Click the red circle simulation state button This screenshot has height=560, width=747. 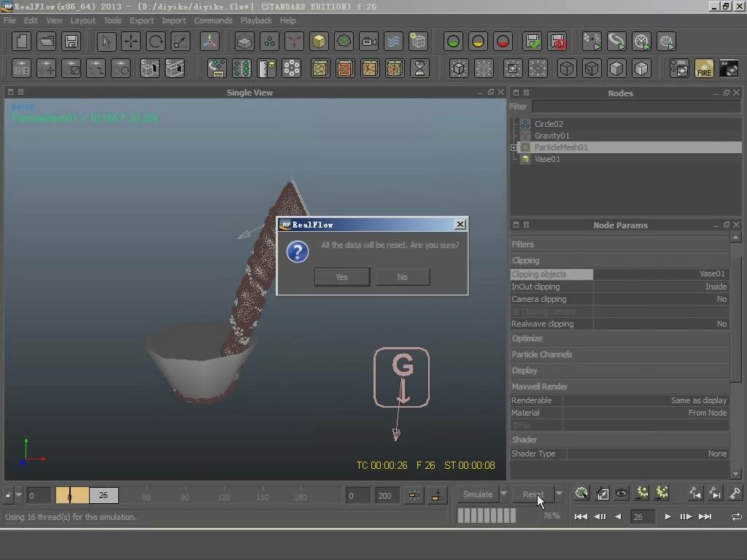503,42
